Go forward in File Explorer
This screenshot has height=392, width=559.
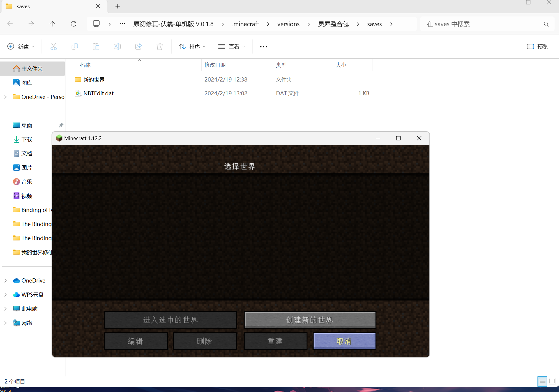click(31, 24)
